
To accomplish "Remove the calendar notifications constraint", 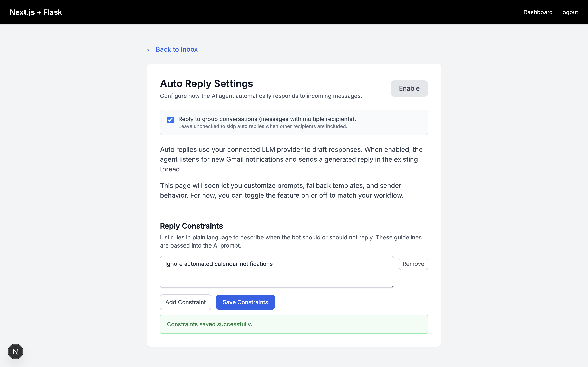I will click(x=413, y=264).
